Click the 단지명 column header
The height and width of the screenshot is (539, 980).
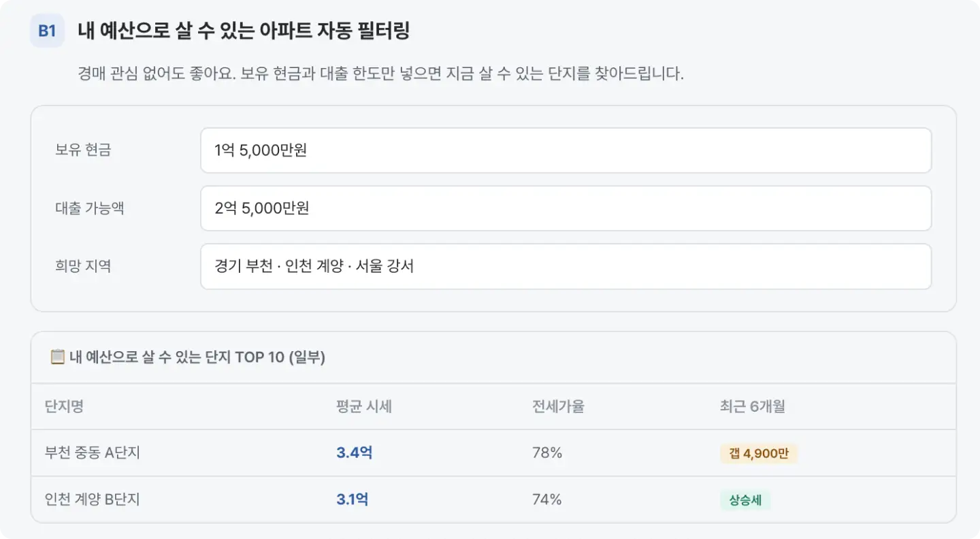click(x=64, y=406)
